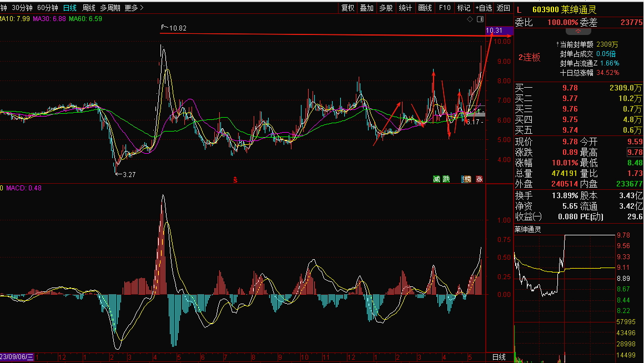Screen dimensions: 644x363
Task: Switch to the 60分钟 period tab
Action: pos(48,8)
